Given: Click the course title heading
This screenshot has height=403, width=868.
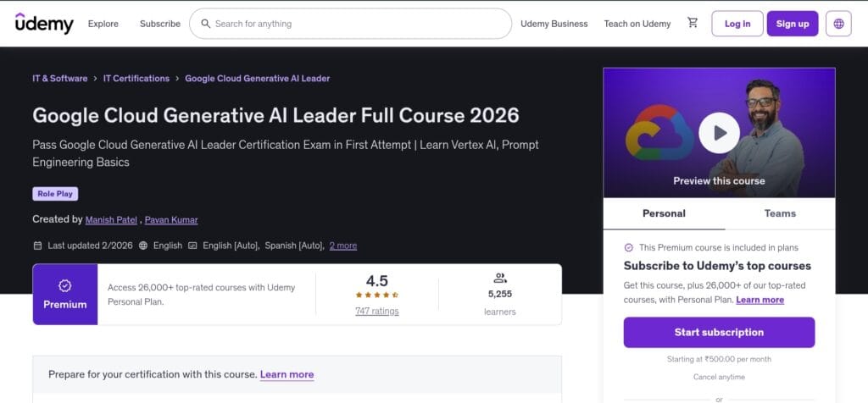Looking at the screenshot, I should tap(275, 115).
